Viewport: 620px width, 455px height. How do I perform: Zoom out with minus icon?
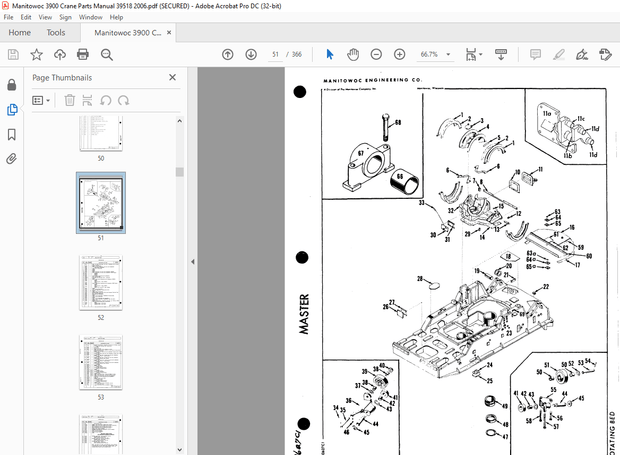(376, 55)
